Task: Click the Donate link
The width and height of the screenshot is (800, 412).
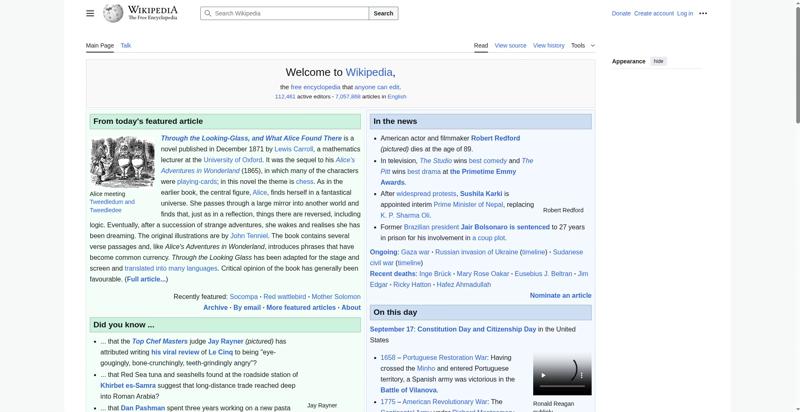Action: coord(621,13)
